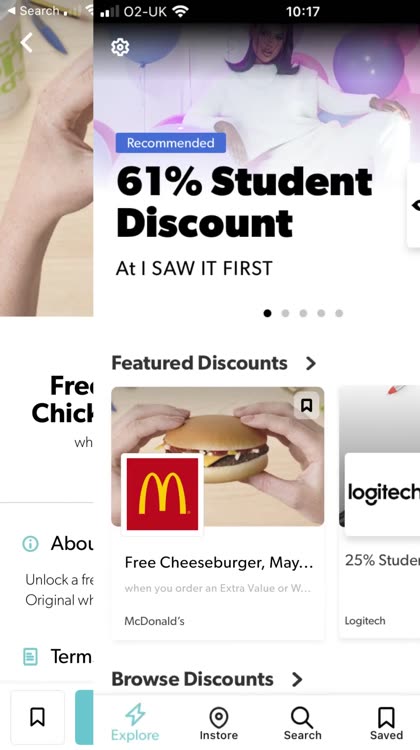The width and height of the screenshot is (420, 750).
Task: Open settings via the gear icon
Action: pyautogui.click(x=120, y=47)
